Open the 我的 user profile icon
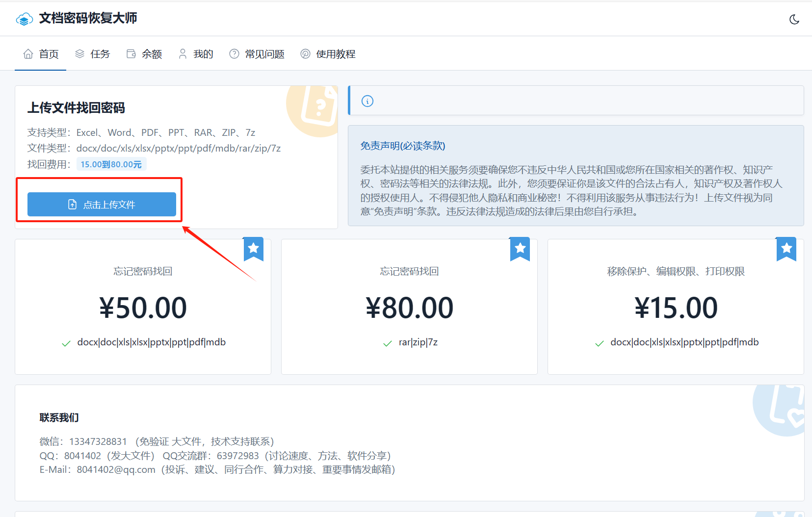The image size is (812, 517). [x=182, y=53]
